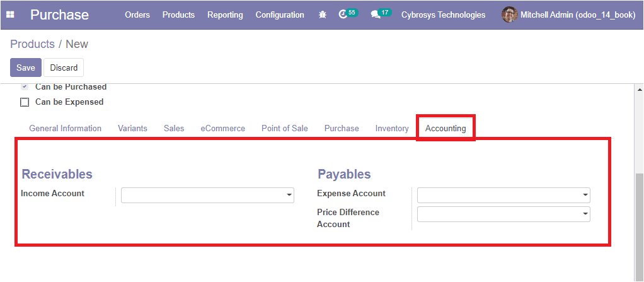Open the messages chat bubble icon
The image size is (644, 282).
[x=376, y=15]
